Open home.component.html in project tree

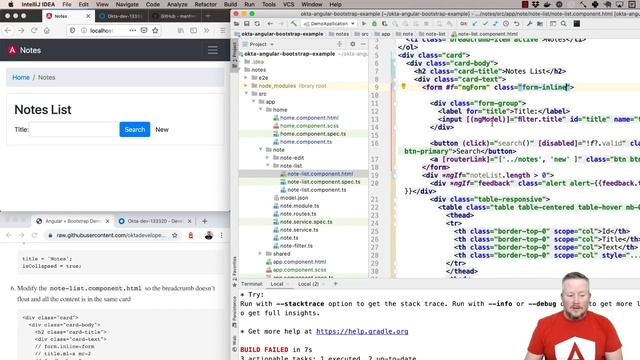[309, 118]
